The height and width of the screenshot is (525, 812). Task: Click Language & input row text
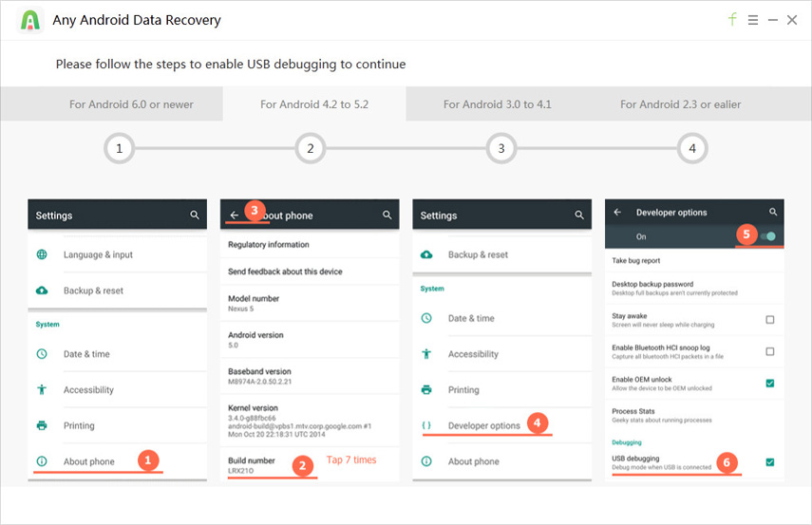pyautogui.click(x=98, y=254)
